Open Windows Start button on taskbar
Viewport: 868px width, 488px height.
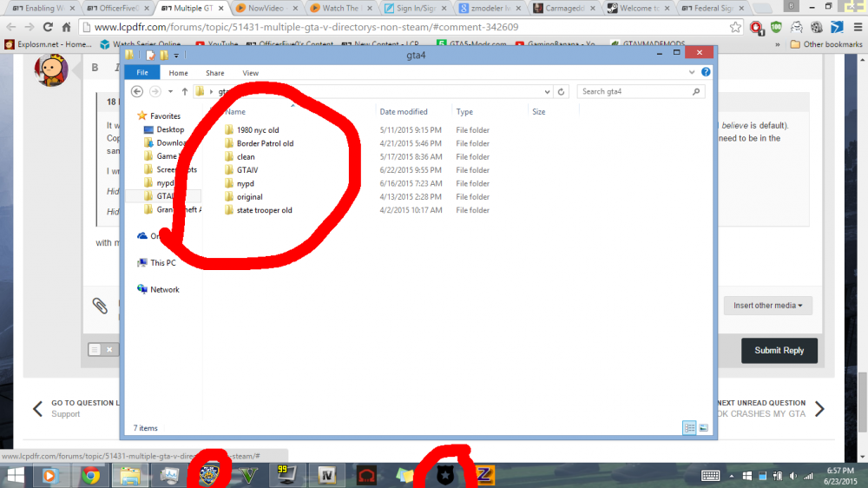[x=16, y=475]
